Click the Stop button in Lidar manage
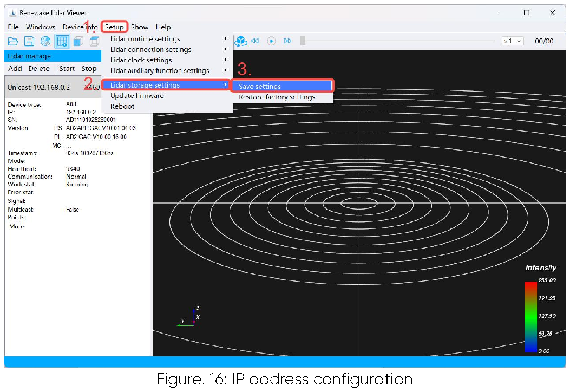The height and width of the screenshot is (392, 570). point(89,68)
